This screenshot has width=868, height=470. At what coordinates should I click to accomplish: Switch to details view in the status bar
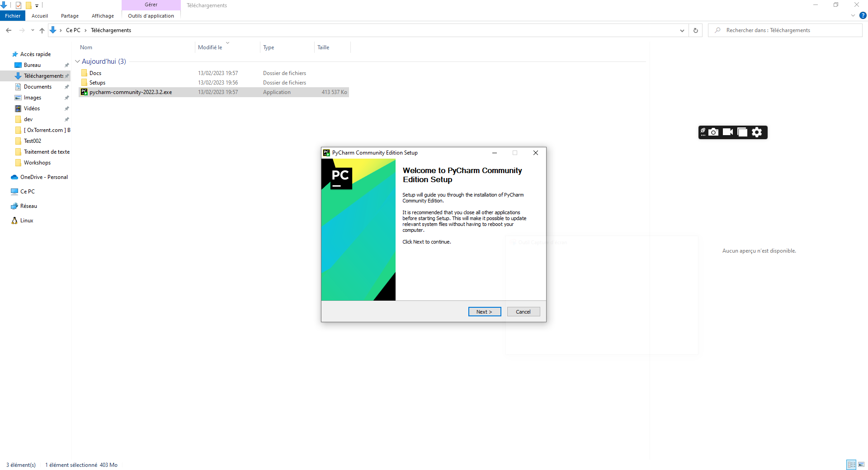[x=851, y=465]
